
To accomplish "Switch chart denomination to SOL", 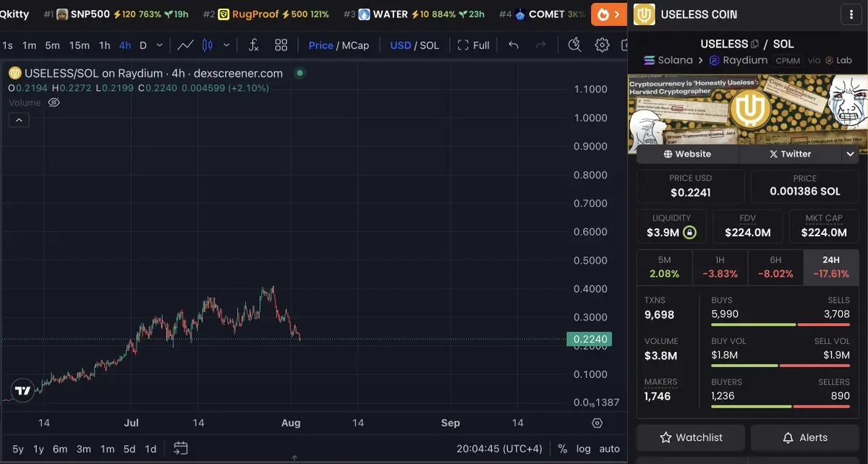I will tap(429, 45).
